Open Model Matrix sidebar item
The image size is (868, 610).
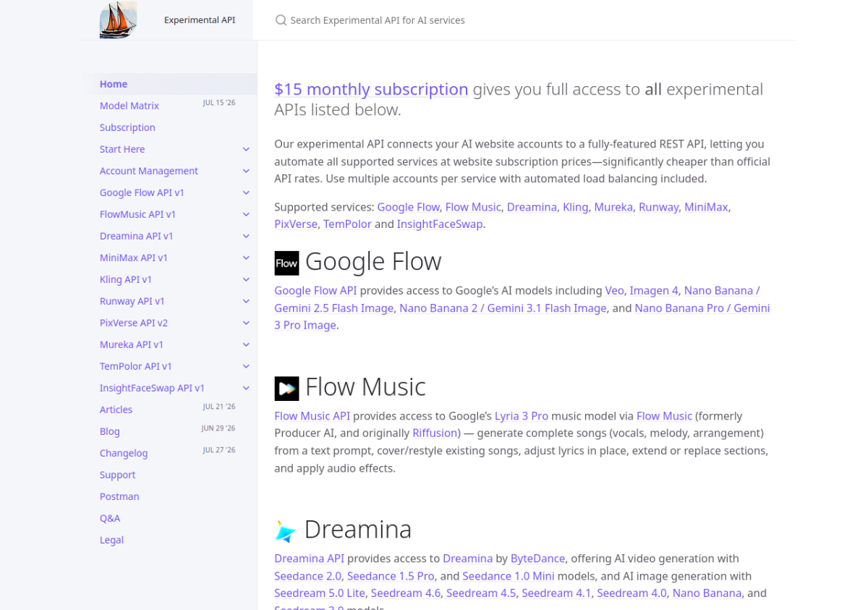tap(129, 106)
